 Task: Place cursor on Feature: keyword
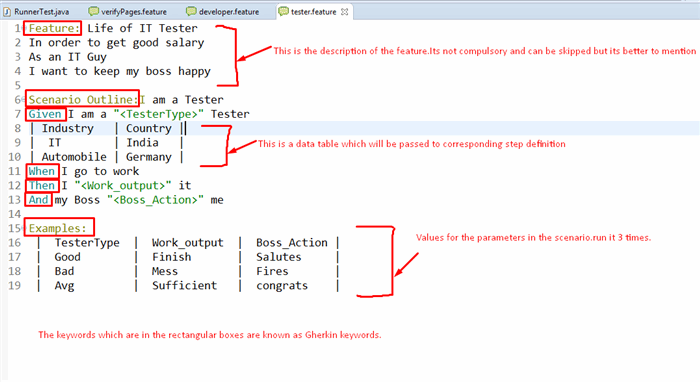(x=54, y=28)
